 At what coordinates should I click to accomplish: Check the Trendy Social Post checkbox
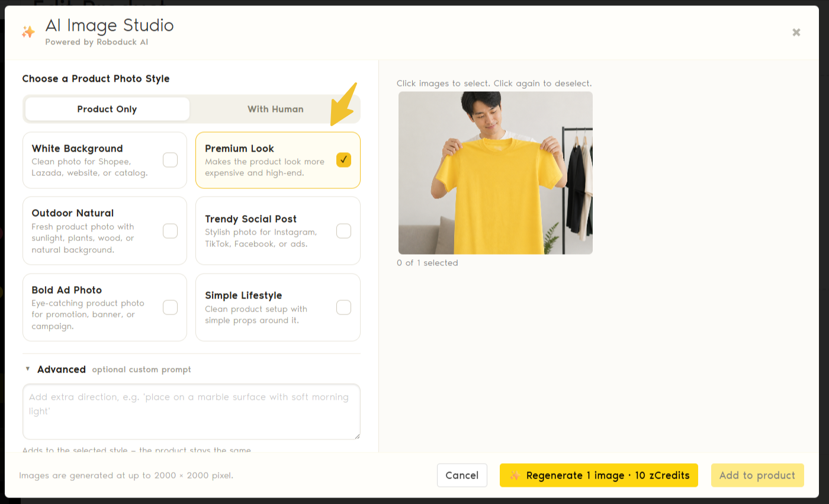coord(343,230)
